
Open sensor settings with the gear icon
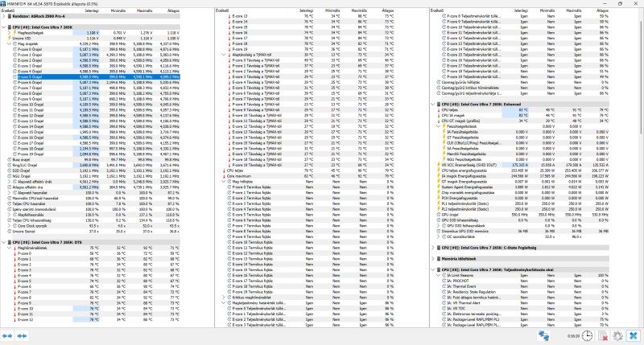coord(617,335)
